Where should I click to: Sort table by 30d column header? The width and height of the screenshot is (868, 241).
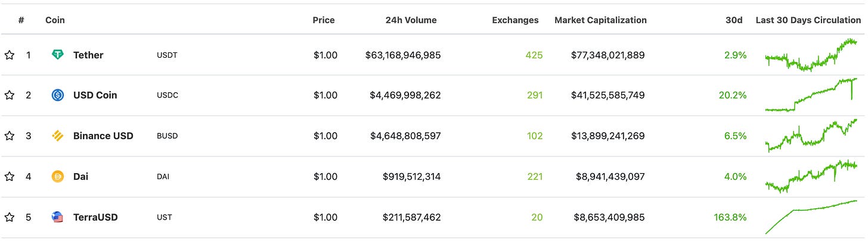click(x=734, y=20)
